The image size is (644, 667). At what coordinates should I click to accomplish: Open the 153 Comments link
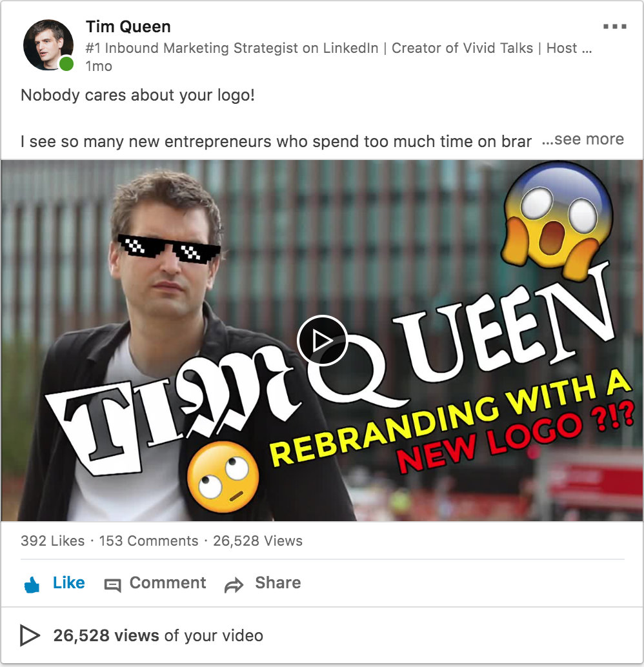148,541
